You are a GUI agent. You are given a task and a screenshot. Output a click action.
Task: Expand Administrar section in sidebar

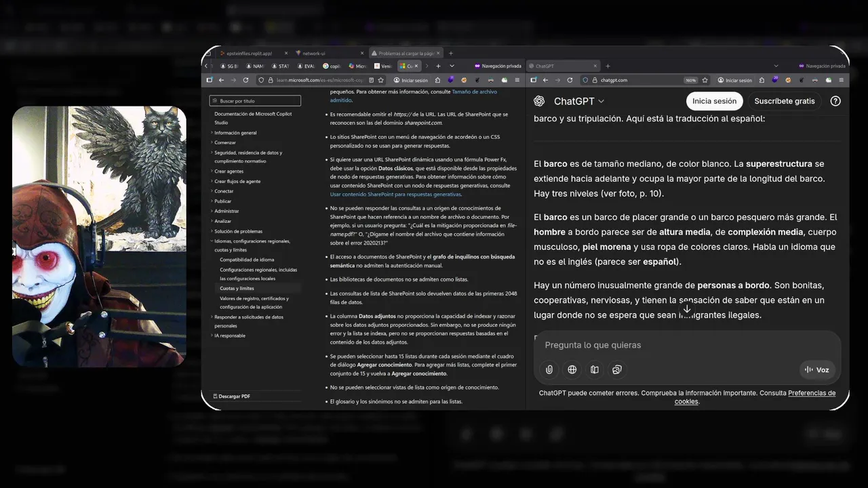coord(226,211)
